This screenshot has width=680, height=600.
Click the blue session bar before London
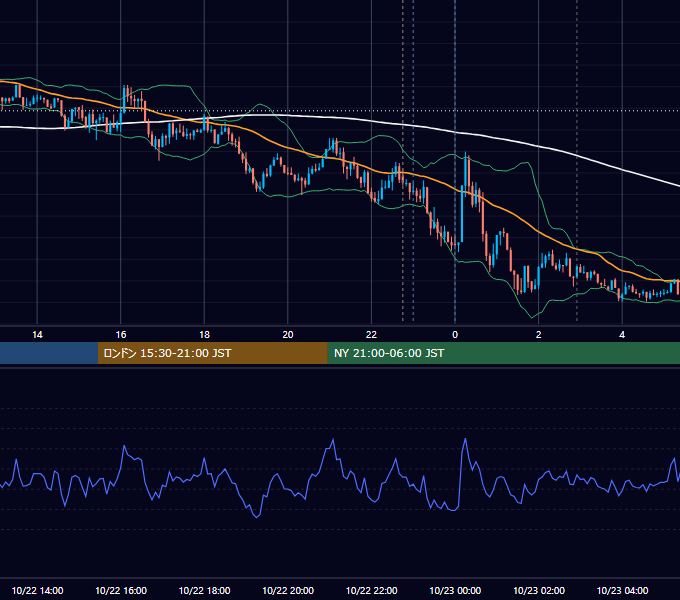49,353
